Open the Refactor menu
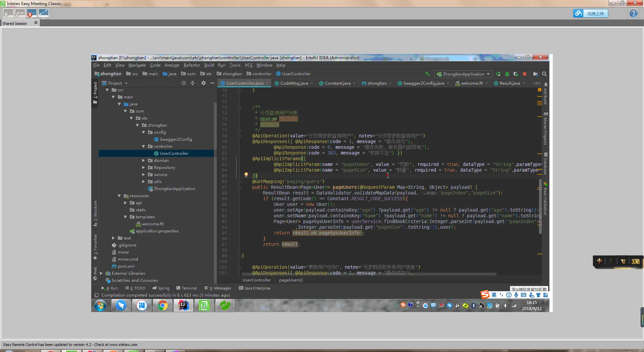Image resolution: width=644 pixels, height=352 pixels. [192, 65]
